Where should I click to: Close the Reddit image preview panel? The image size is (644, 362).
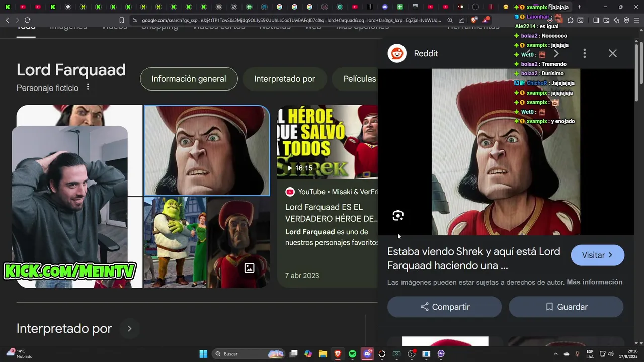point(612,53)
